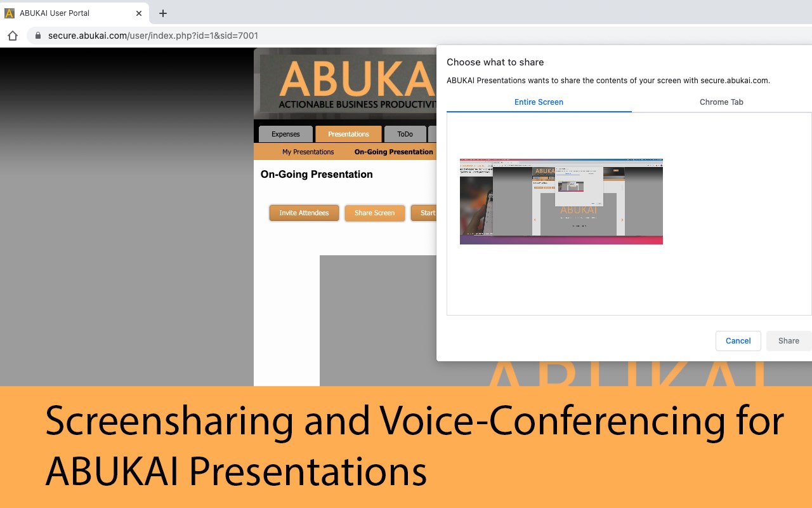Image resolution: width=812 pixels, height=508 pixels.
Task: Click the partially hidden Start button
Action: coord(424,213)
